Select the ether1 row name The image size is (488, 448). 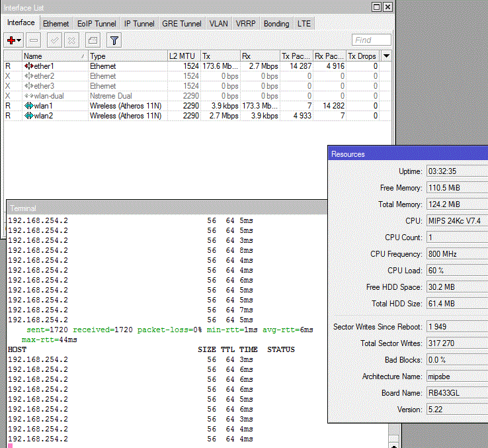coord(44,66)
